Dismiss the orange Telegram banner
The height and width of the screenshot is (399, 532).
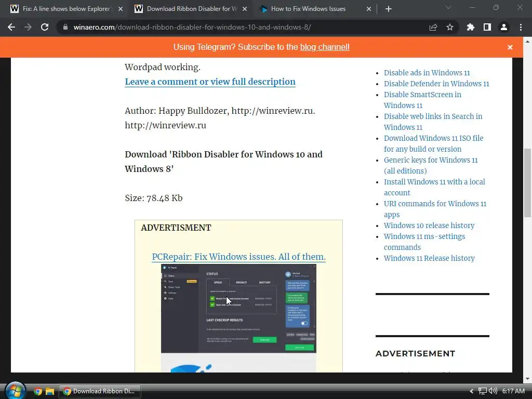tap(510, 47)
